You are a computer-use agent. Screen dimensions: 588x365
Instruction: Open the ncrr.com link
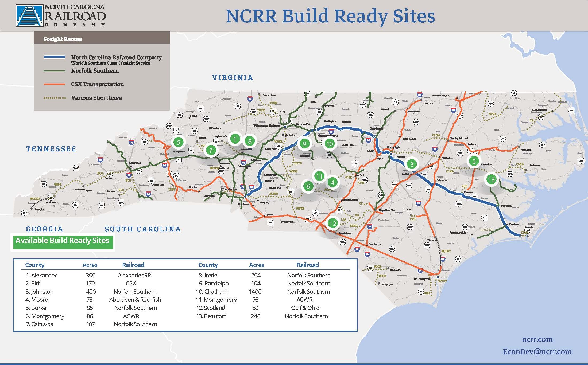(537, 340)
